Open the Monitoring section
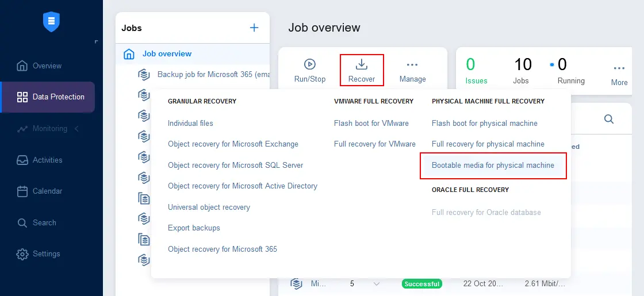 point(41,129)
